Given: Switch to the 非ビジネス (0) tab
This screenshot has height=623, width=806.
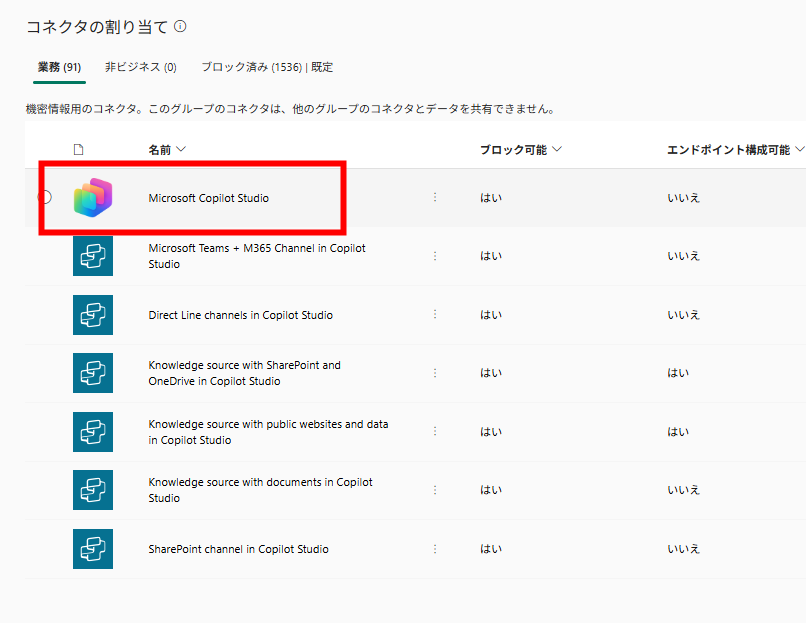Looking at the screenshot, I should [x=141, y=67].
